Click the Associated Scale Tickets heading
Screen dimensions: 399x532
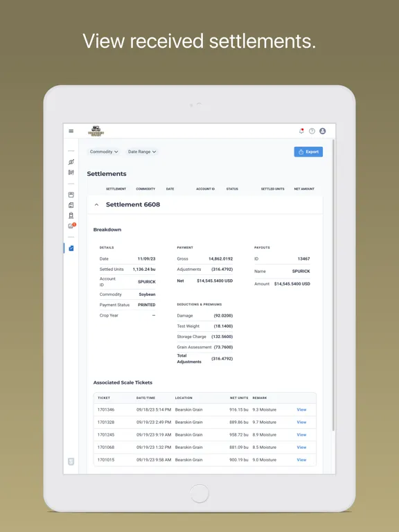click(x=123, y=382)
